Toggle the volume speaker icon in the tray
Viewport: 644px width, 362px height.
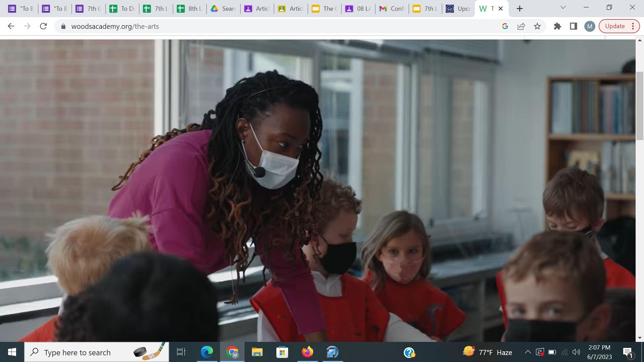click(x=576, y=352)
